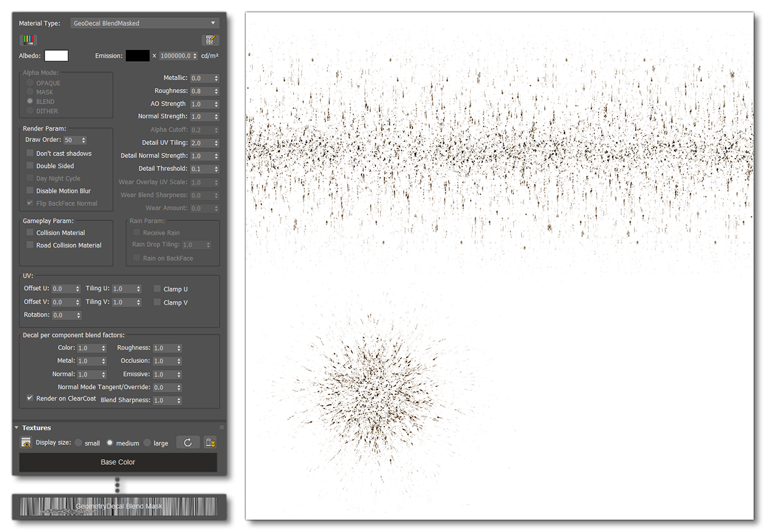The width and height of the screenshot is (766, 532).
Task: Enable the Double Sided checkbox
Action: [x=28, y=165]
